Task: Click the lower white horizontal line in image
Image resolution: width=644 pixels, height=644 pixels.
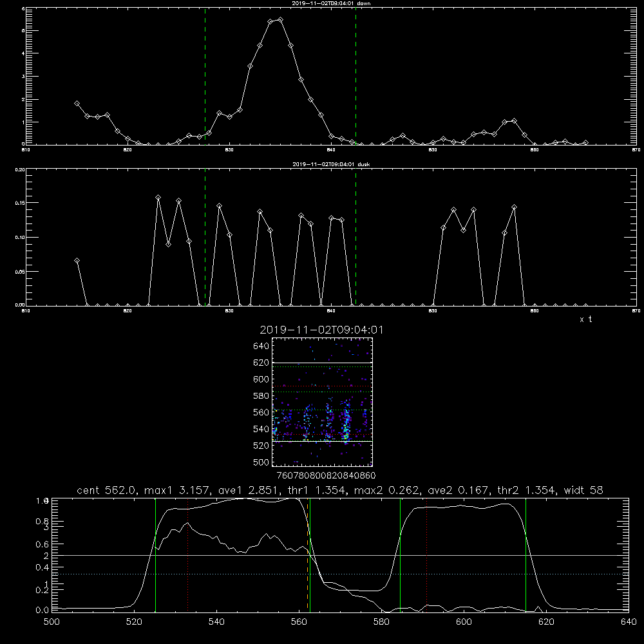Action: 322,441
